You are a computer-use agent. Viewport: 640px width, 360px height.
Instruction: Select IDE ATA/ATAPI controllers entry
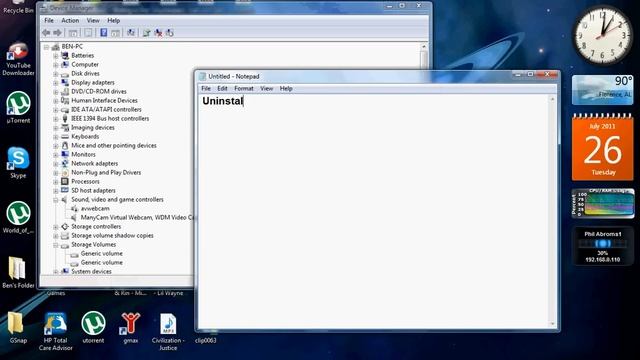(106, 109)
